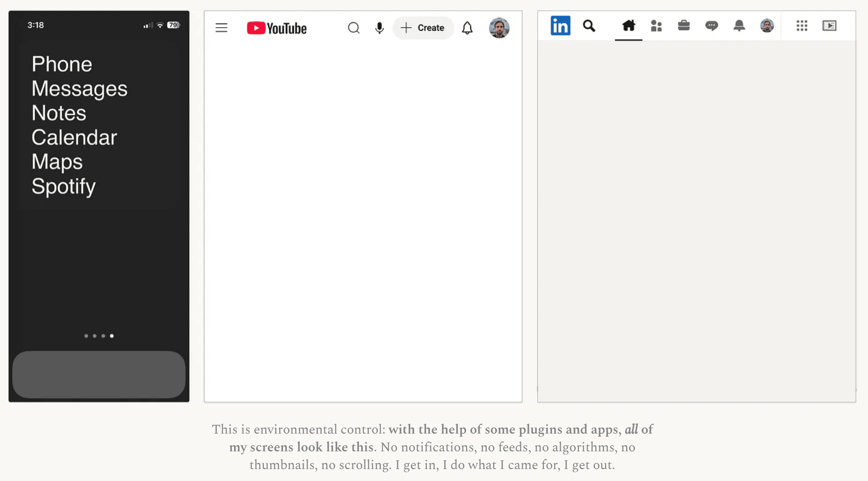The height and width of the screenshot is (481, 868).
Task: Click LinkedIn Learning video icon
Action: pos(829,26)
